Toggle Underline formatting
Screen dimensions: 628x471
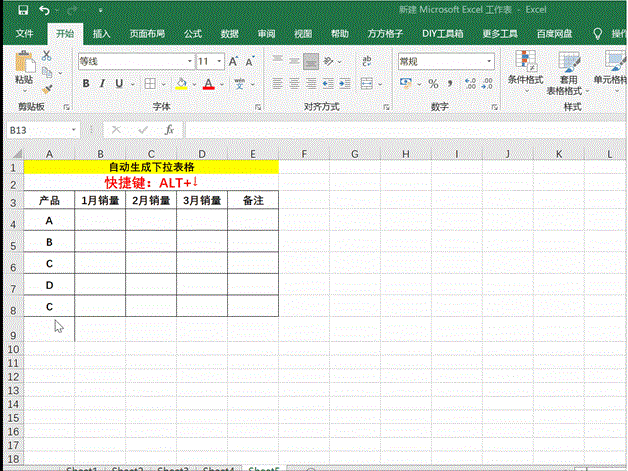pos(120,84)
